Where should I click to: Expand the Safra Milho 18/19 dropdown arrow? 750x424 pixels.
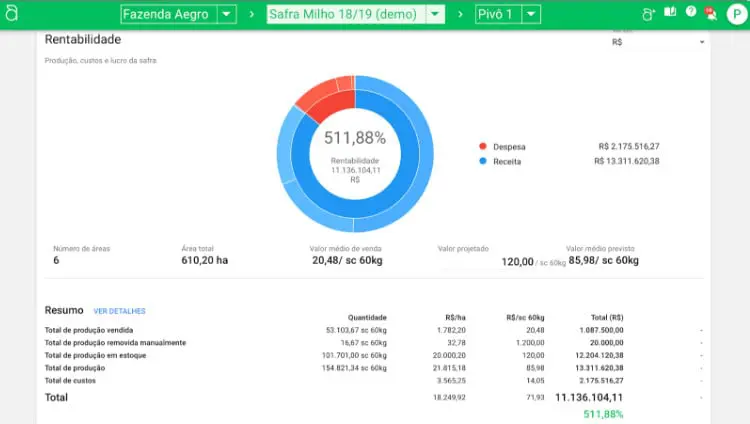point(434,14)
